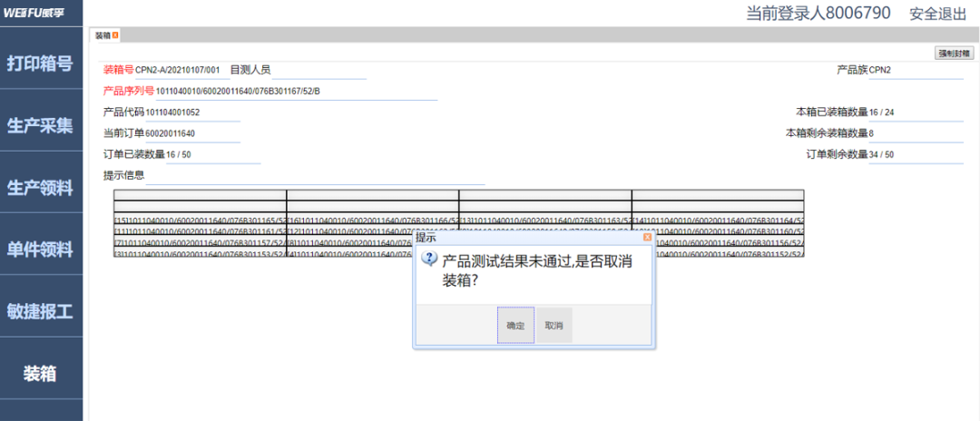Open 生产采集 from the sidebar
The image size is (980, 421).
pyautogui.click(x=41, y=126)
